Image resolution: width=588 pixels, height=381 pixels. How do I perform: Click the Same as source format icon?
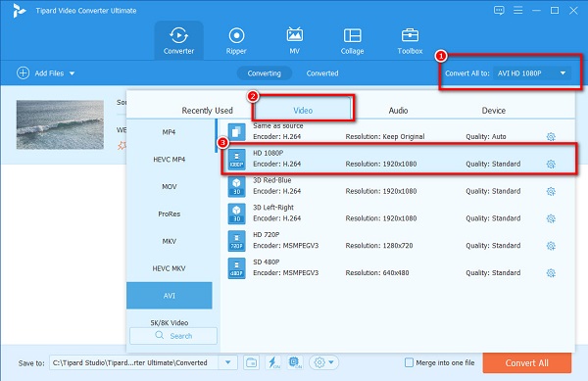[x=236, y=132]
